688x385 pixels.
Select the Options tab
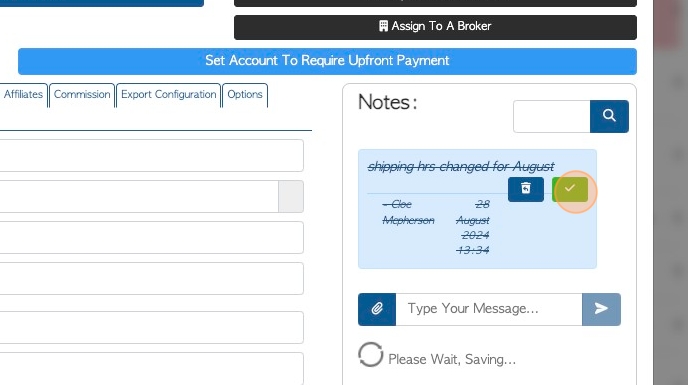(x=245, y=95)
